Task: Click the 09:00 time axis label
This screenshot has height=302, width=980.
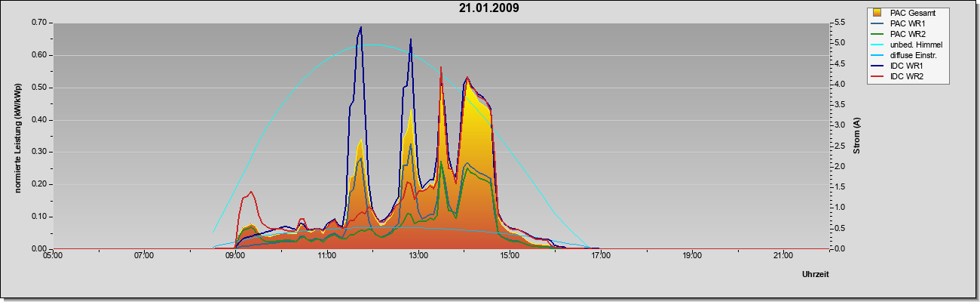Action: 235,257
